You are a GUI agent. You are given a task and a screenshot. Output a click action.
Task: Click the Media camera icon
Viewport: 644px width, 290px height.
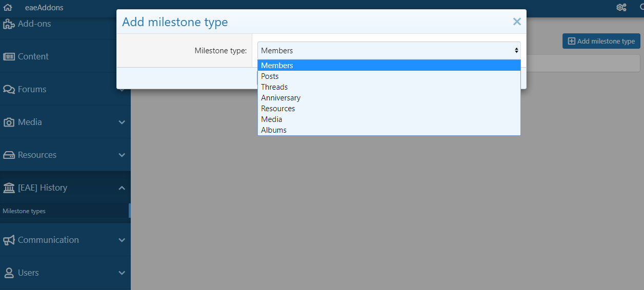[9, 122]
